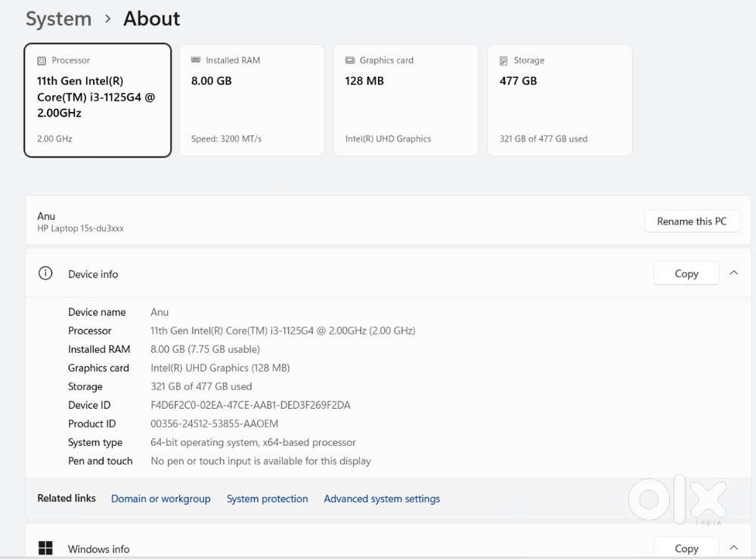
Task: Click the Device info header label
Action: [x=93, y=274]
